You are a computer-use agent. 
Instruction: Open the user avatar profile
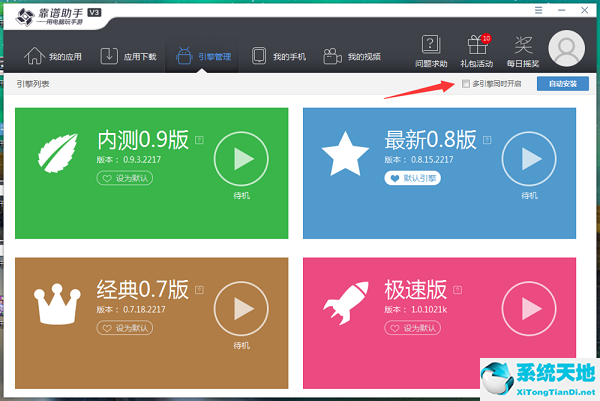(566, 49)
